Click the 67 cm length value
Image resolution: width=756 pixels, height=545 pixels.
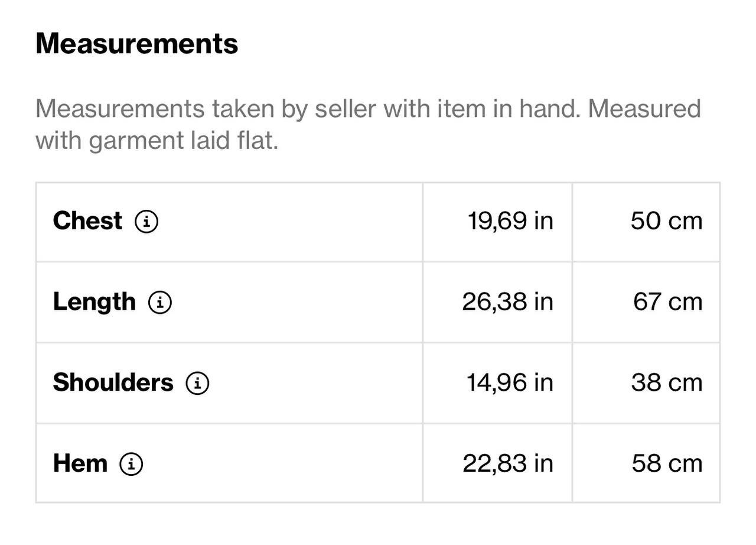tap(667, 302)
